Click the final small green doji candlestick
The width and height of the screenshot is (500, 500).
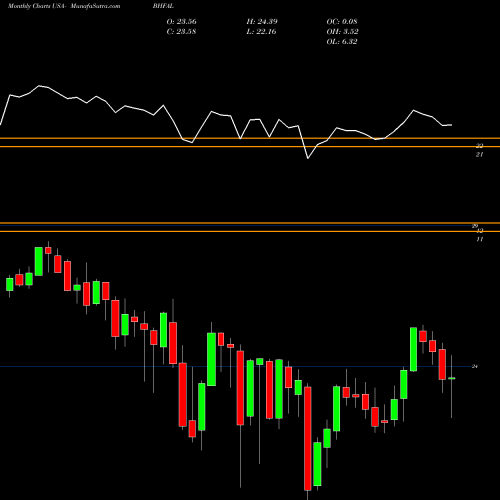[452, 378]
